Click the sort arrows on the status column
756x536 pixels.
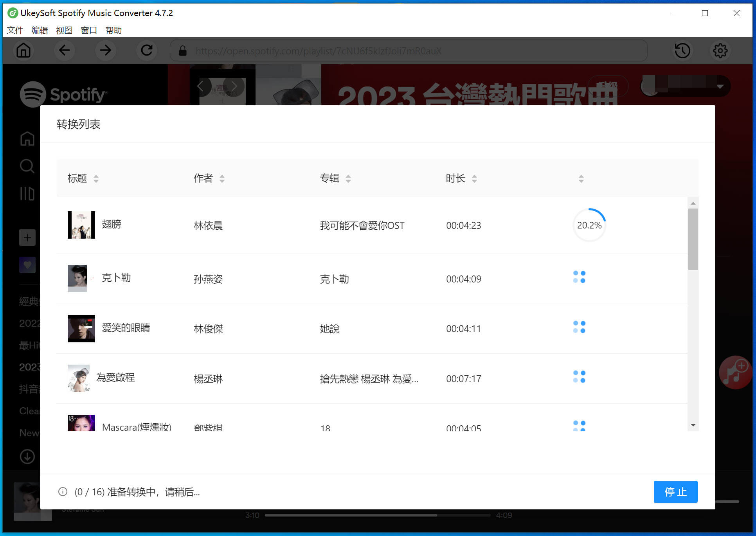click(x=581, y=179)
